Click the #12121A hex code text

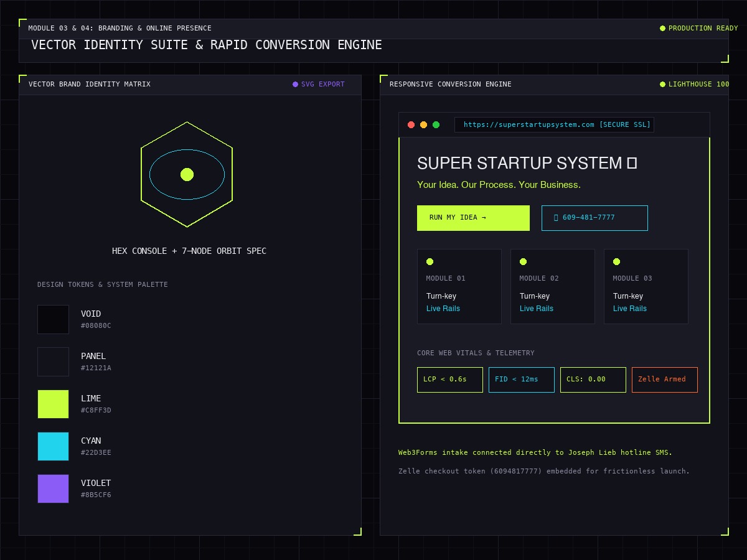point(96,368)
